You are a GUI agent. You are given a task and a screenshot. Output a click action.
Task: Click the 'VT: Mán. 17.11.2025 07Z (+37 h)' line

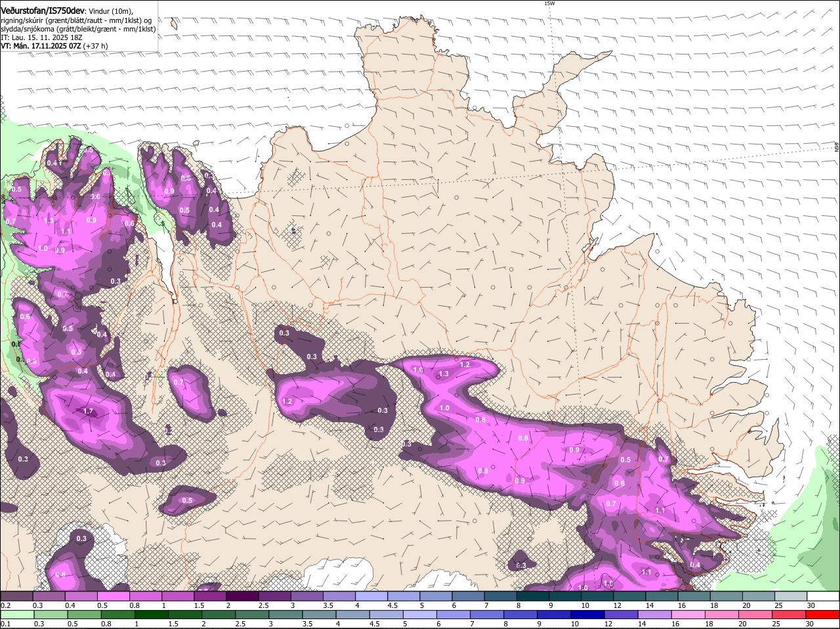(x=54, y=46)
